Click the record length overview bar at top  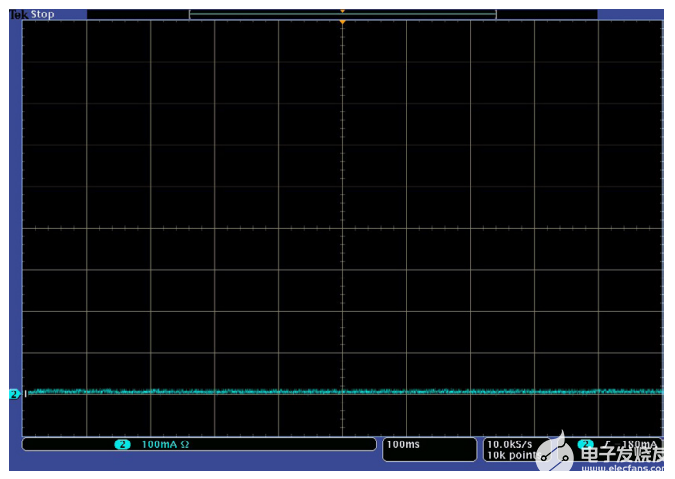coord(342,15)
